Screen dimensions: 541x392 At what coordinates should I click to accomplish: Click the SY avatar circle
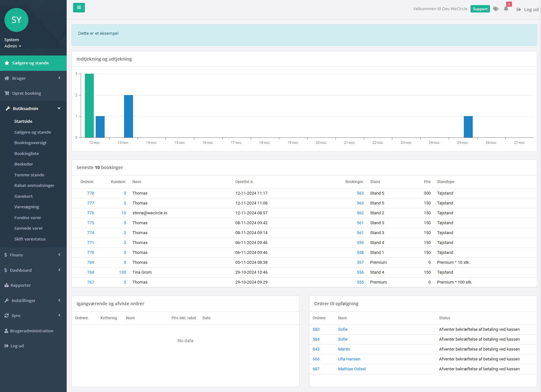(x=17, y=20)
